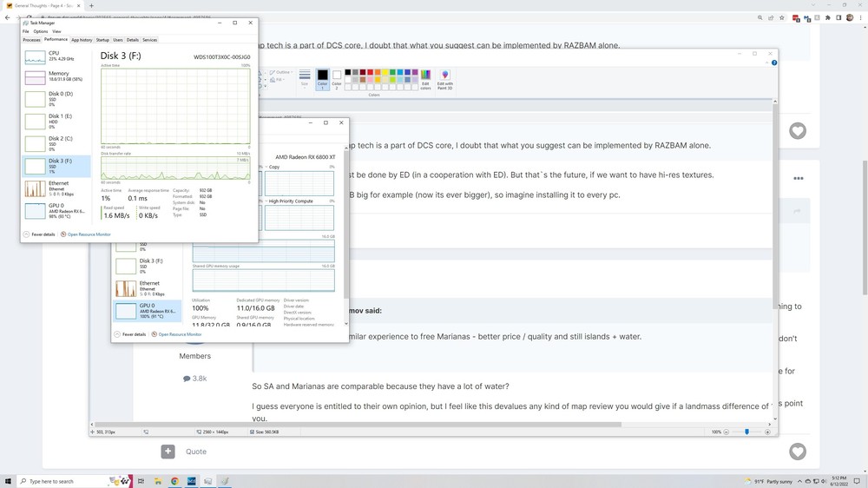Select Disk 1 (E:) performance entry
The image size is (868, 488).
pyautogui.click(x=56, y=121)
